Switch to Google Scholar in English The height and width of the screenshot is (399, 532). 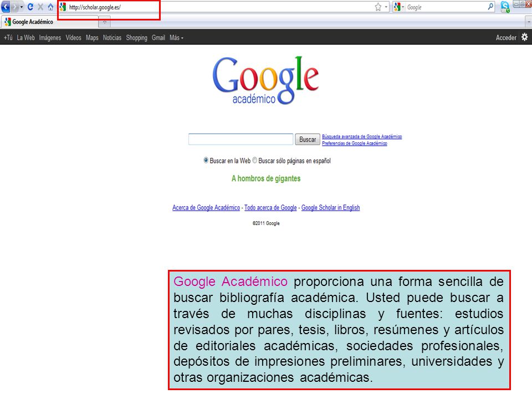tap(330, 208)
